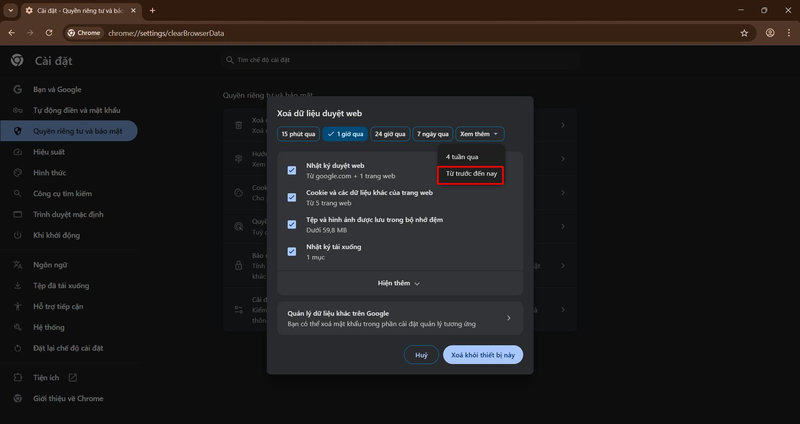Image resolution: width=800 pixels, height=424 pixels.
Task: Select the 7 ngày qua time range
Action: [x=433, y=134]
